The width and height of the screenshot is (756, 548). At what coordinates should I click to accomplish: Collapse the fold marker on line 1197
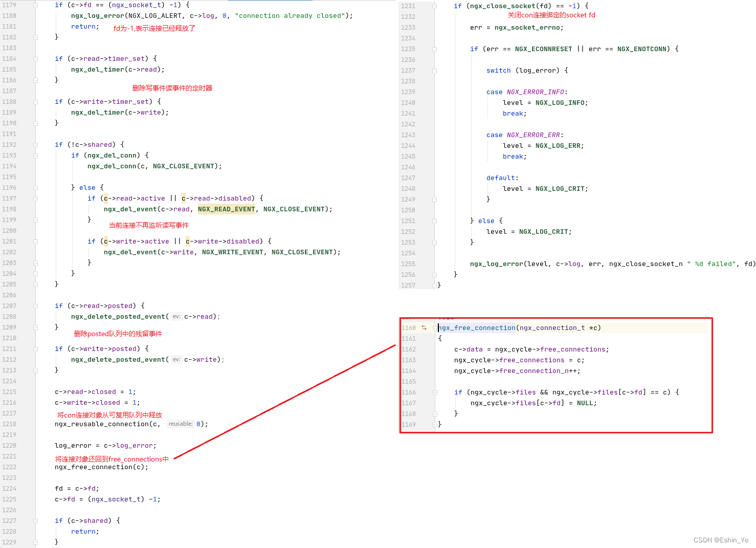[x=35, y=199]
